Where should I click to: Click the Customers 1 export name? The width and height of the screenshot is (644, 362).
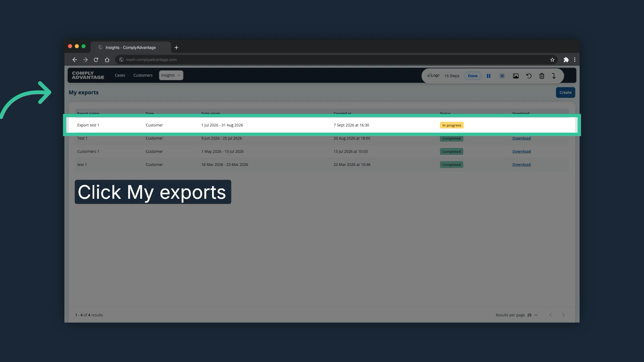click(x=88, y=152)
